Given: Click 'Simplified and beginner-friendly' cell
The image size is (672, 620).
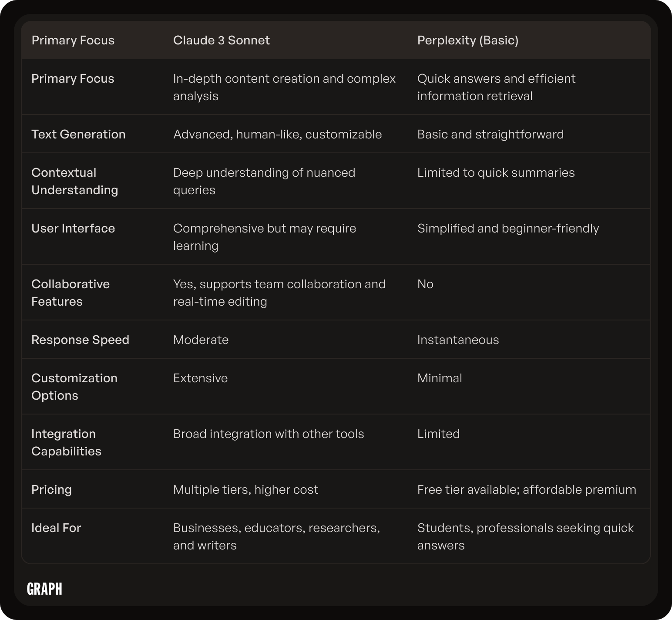Looking at the screenshot, I should click(508, 228).
